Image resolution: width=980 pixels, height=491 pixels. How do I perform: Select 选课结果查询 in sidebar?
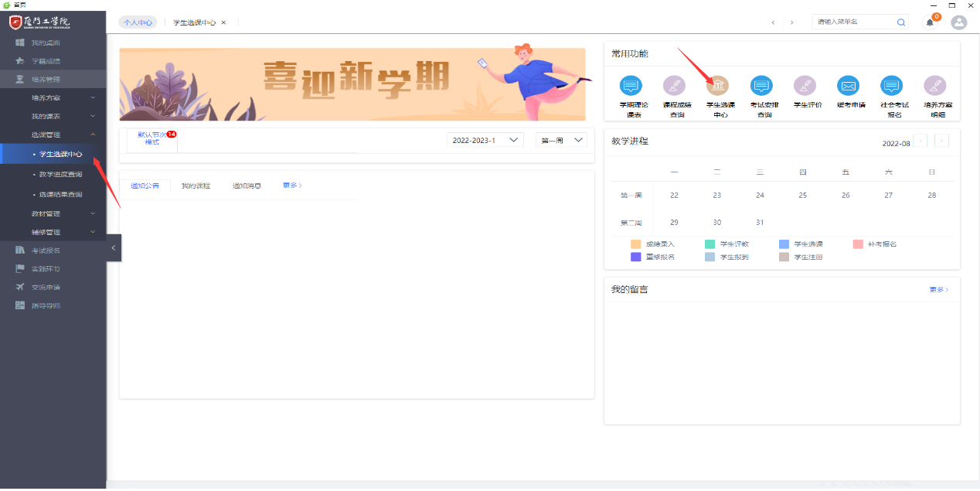click(x=60, y=194)
